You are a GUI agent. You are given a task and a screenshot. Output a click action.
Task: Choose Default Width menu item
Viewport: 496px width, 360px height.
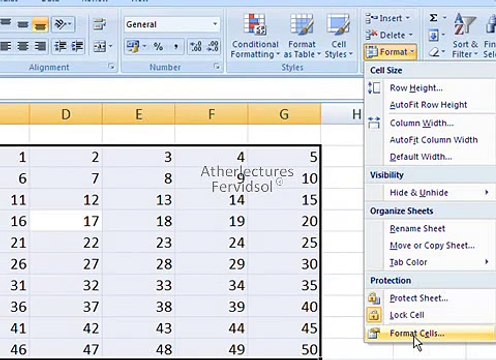click(x=430, y=157)
